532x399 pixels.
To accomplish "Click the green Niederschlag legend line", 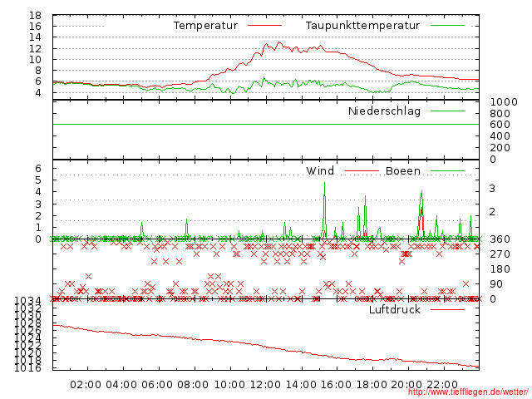I will coord(447,111).
